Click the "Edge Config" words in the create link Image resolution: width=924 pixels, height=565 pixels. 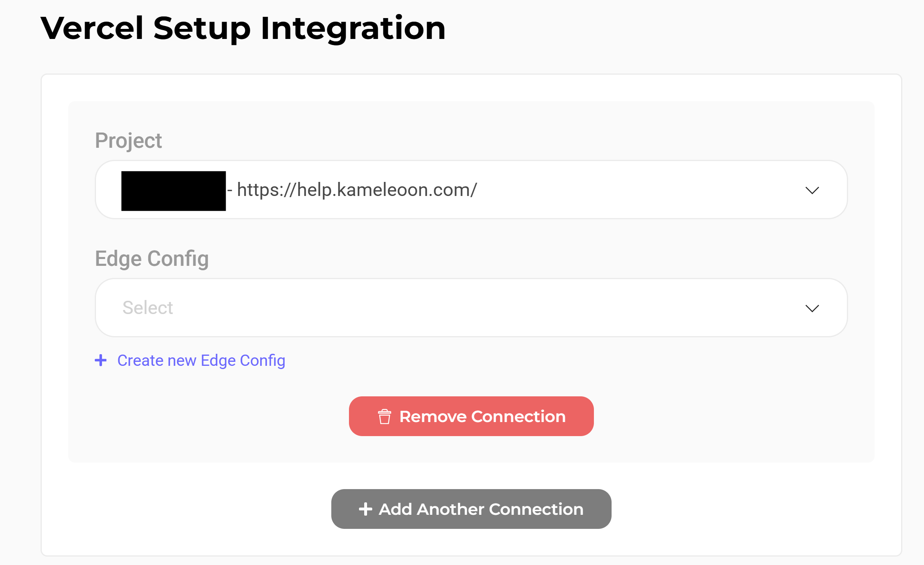click(x=243, y=360)
